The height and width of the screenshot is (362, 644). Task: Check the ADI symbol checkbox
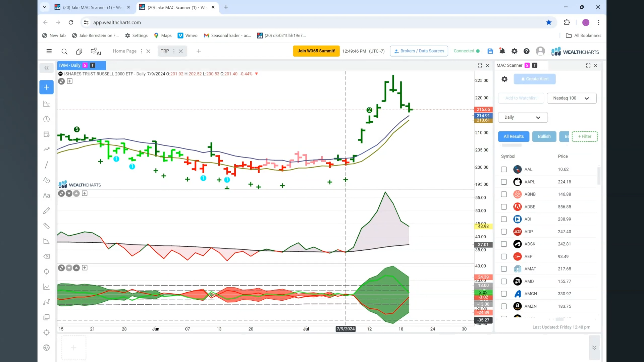504,219
